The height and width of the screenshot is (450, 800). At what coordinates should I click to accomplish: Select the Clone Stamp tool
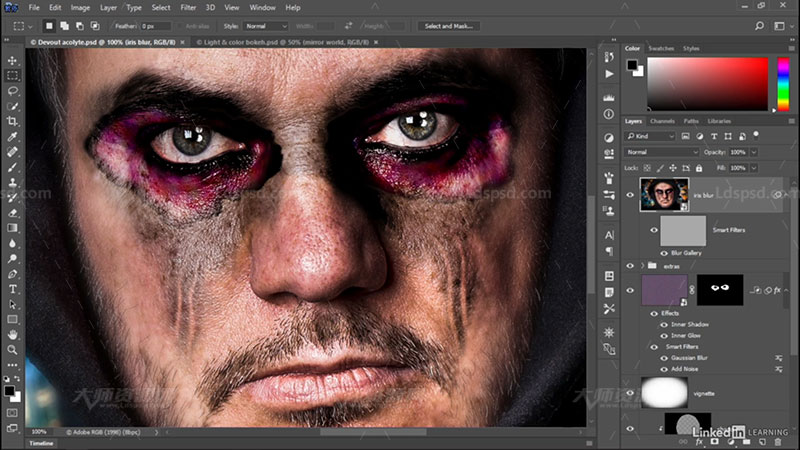(x=12, y=182)
